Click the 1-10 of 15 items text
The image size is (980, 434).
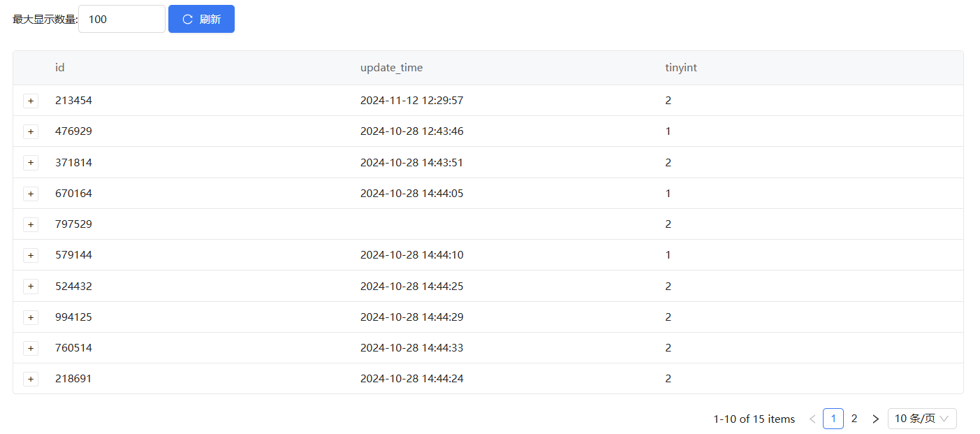click(754, 419)
